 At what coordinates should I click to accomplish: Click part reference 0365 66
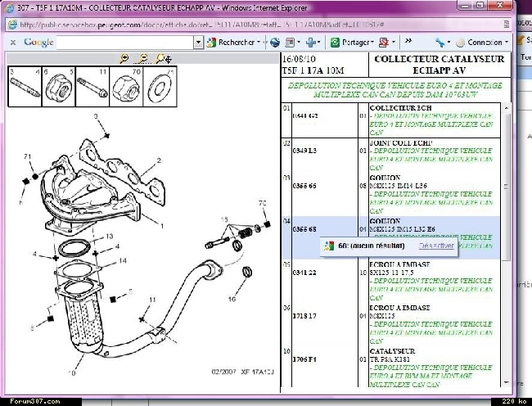tap(304, 186)
